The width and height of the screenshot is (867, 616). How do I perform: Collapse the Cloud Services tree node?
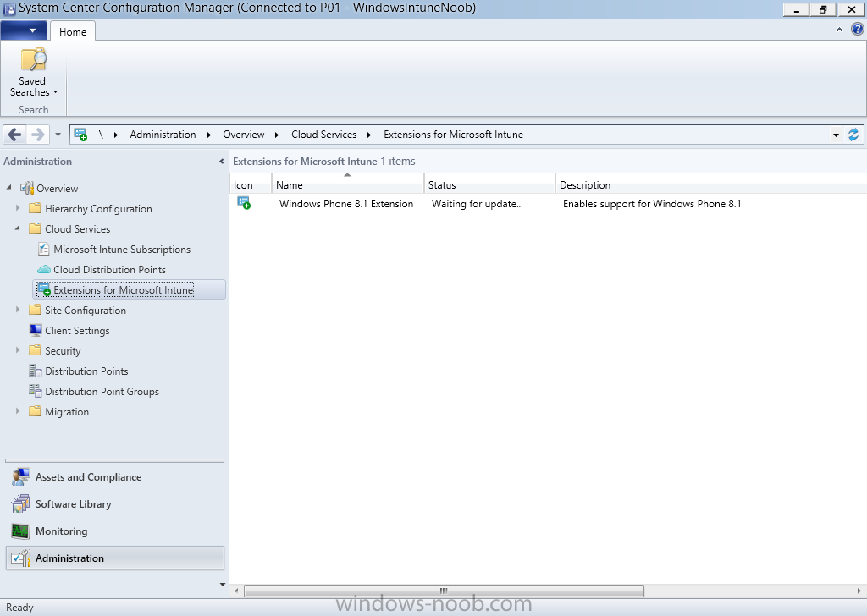point(18,228)
